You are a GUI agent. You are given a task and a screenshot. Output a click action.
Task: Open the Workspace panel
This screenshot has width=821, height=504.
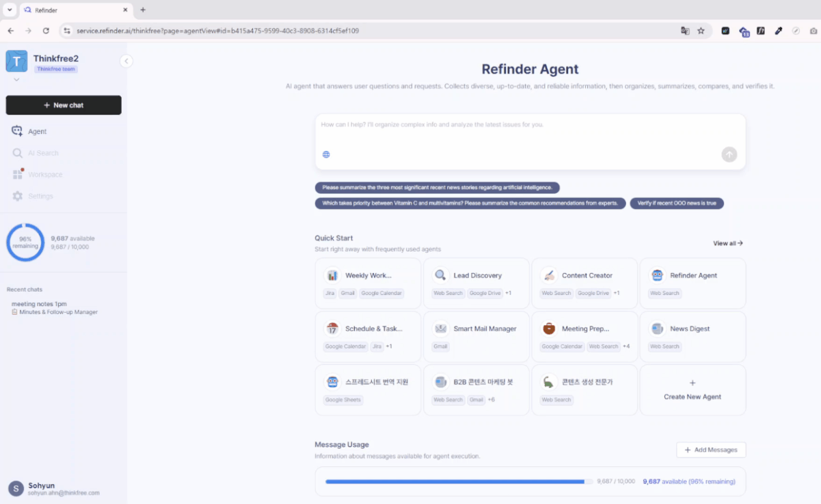pos(44,174)
